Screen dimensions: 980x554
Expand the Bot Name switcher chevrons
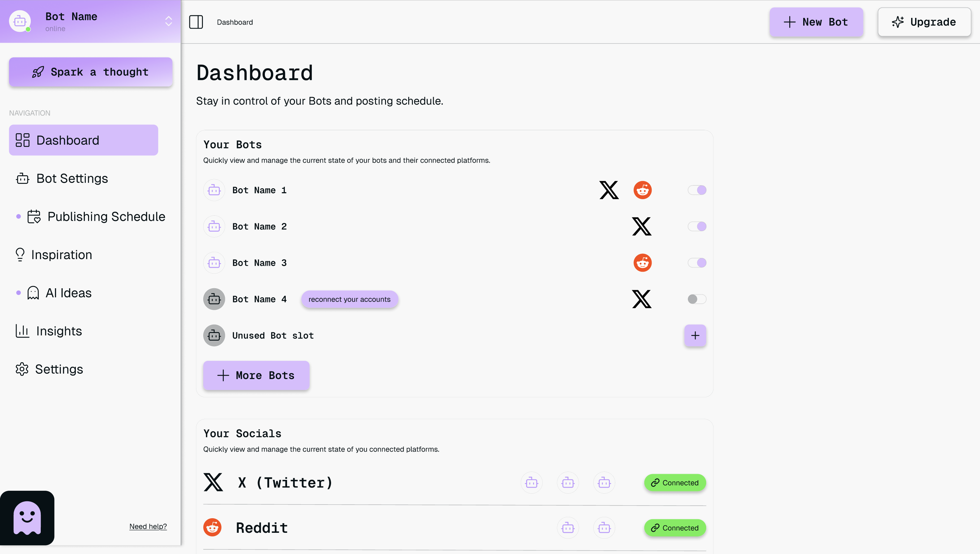169,21
